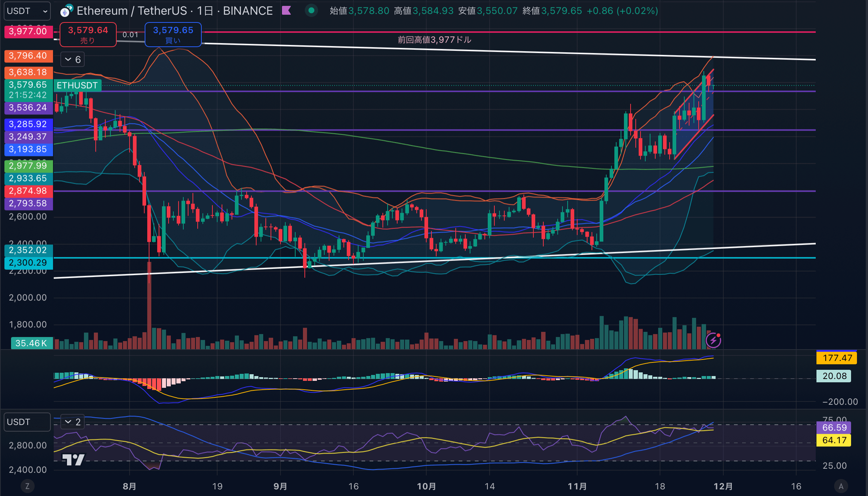Click the 2,300.29 cyan price label

click(x=28, y=263)
